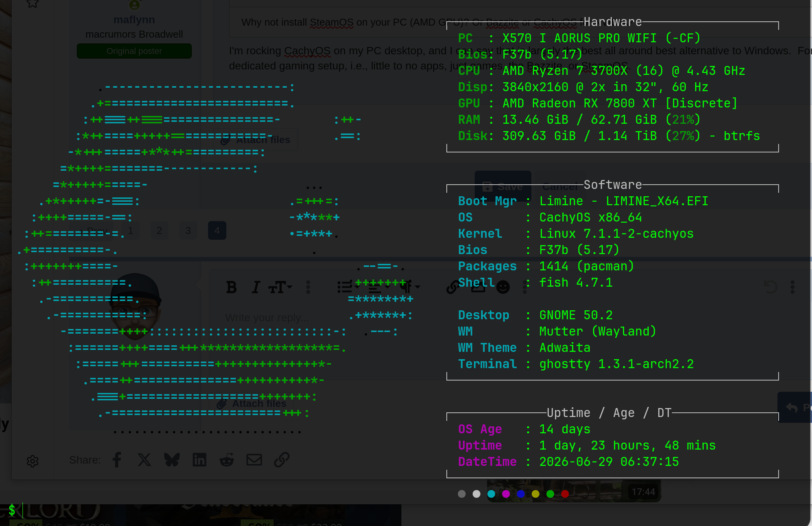
Task: Click '2026-06-29 06:37:15' DateTime value
Action: pos(609,462)
